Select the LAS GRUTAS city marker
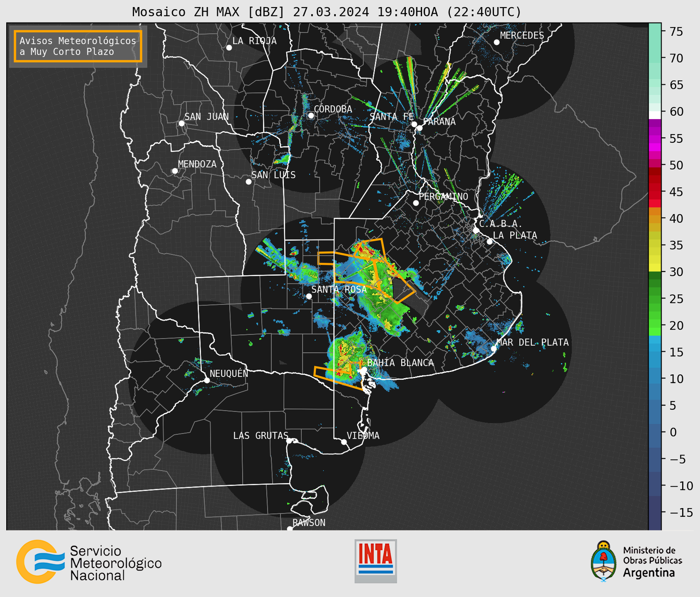The width and height of the screenshot is (700, 597). [x=289, y=441]
